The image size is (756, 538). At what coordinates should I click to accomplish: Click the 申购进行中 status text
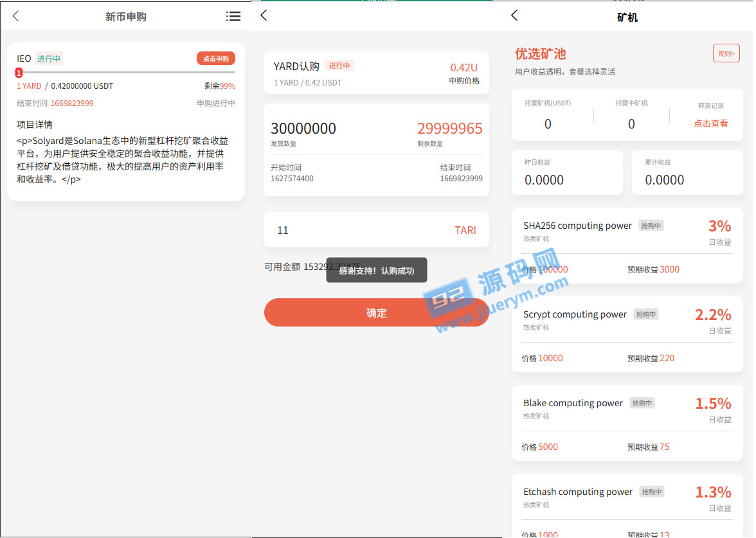(x=216, y=103)
